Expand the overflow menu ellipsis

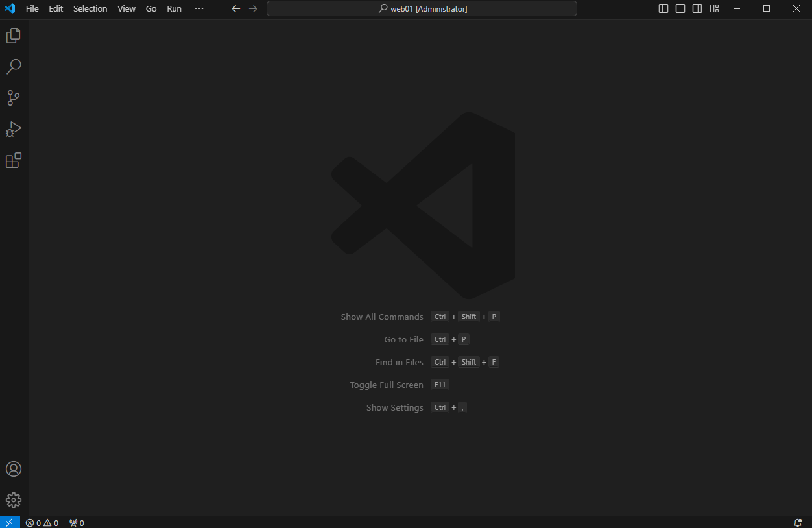coord(199,8)
